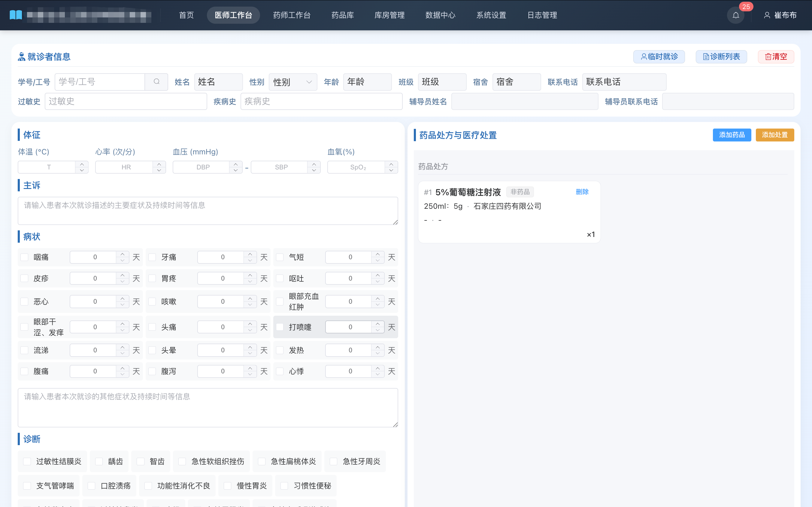The height and width of the screenshot is (507, 812).
Task: Check the 习惯性便秘 diagnosis checkbox
Action: 284,486
